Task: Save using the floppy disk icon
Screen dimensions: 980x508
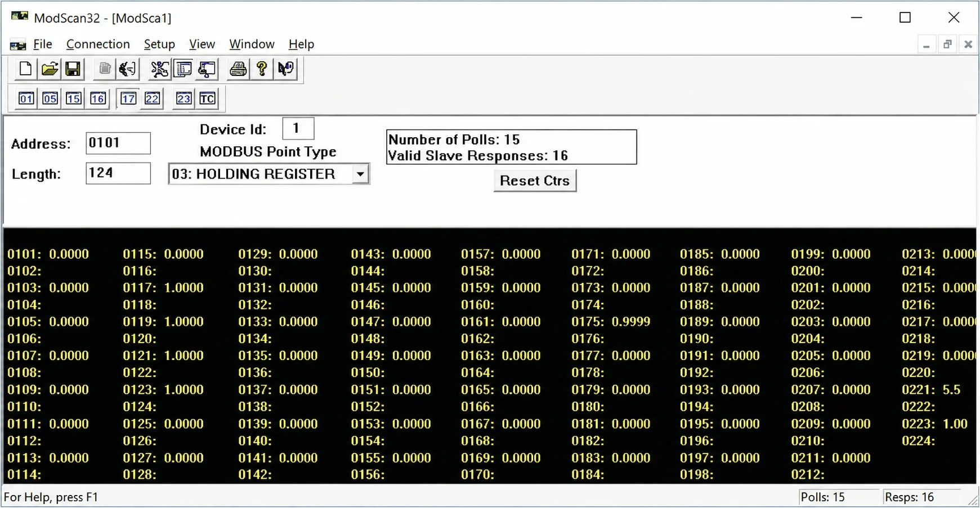Action: (x=73, y=69)
